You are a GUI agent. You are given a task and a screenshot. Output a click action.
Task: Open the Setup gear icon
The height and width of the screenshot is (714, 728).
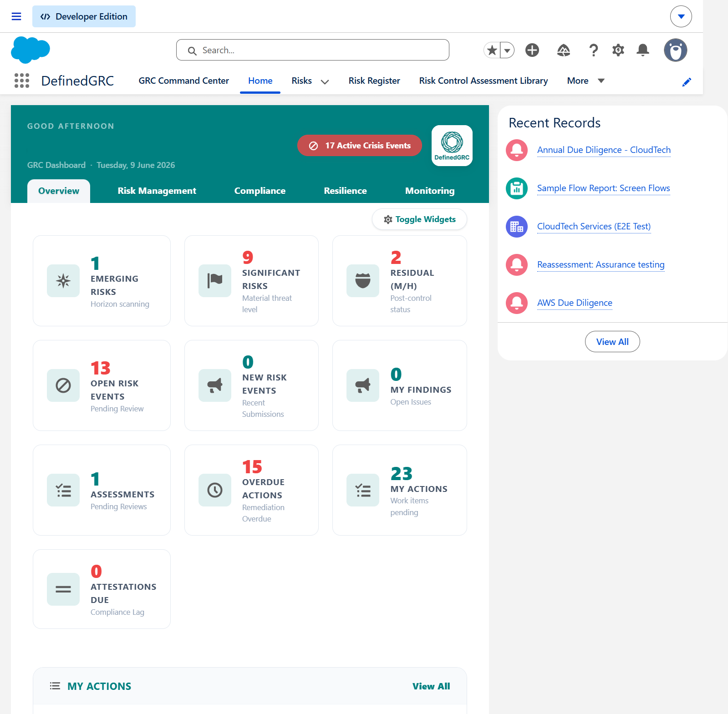click(x=618, y=50)
